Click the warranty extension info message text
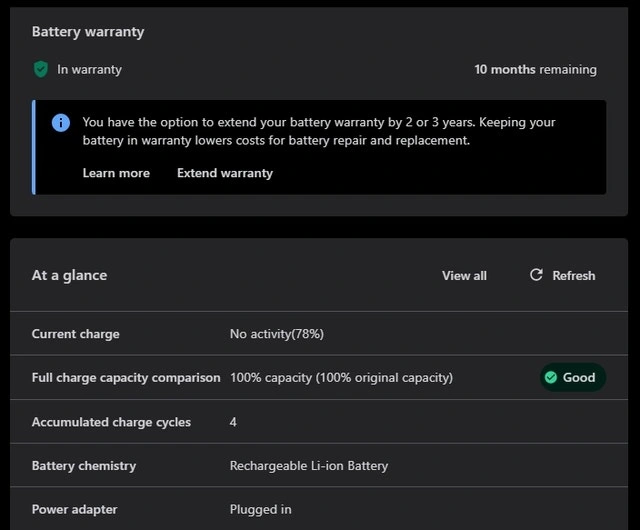 318,131
